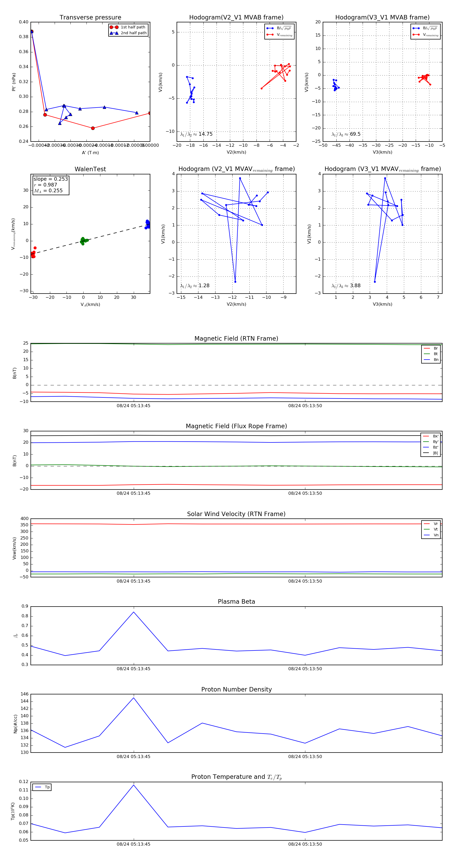The width and height of the screenshot is (473, 868).
Task: Click the "Solar Wind Velocity (RTN Frame)" title
Action: [236, 514]
